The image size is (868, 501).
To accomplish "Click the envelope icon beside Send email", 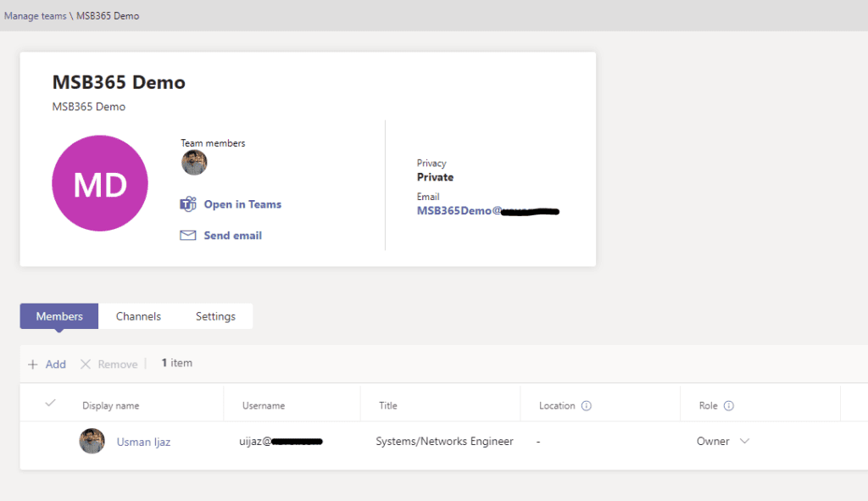I will click(x=187, y=236).
